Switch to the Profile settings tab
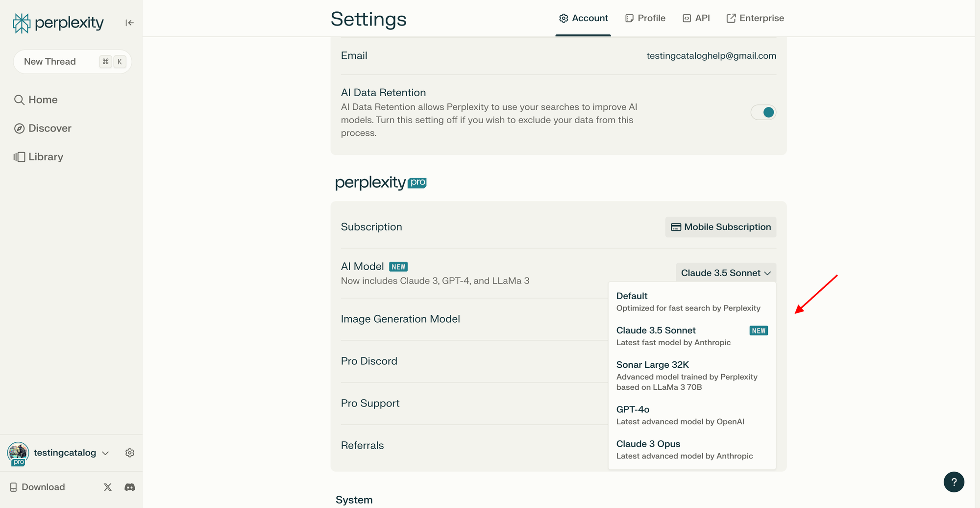The width and height of the screenshot is (980, 508). click(645, 18)
